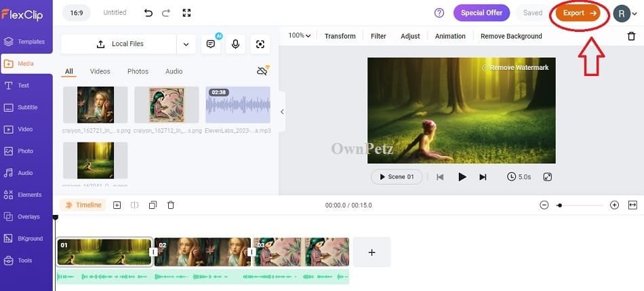Click the screen capture icon
The image size is (644, 291).
[260, 44]
